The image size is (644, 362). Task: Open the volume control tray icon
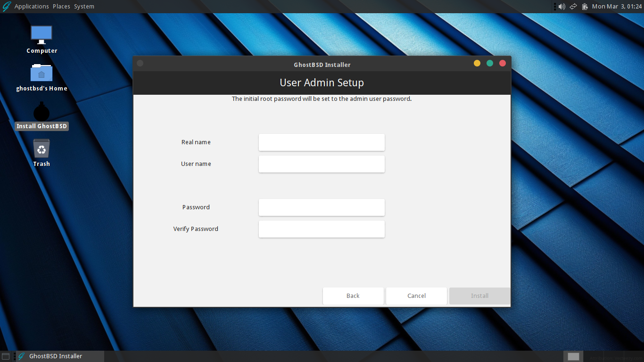[561, 7]
